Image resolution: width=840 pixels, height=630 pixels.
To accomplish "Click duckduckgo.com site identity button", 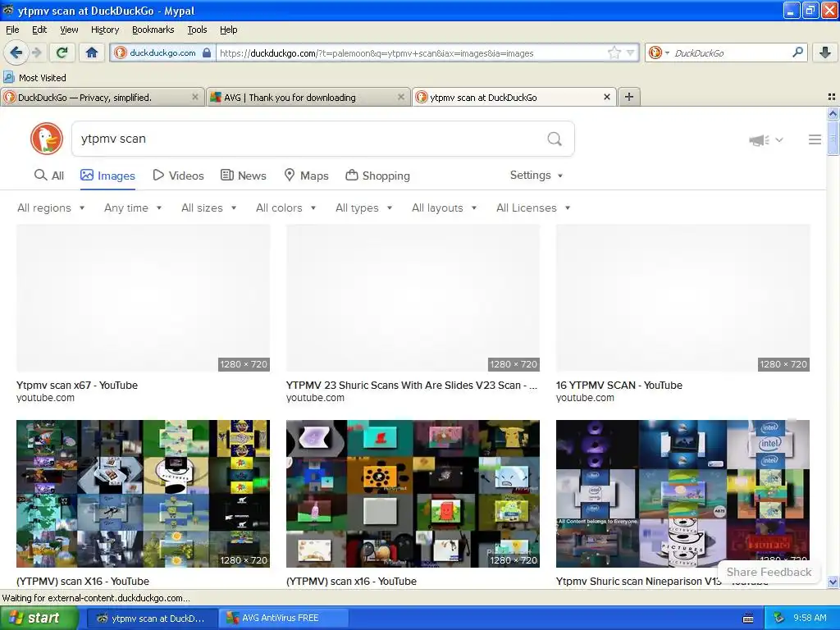I will click(x=163, y=52).
